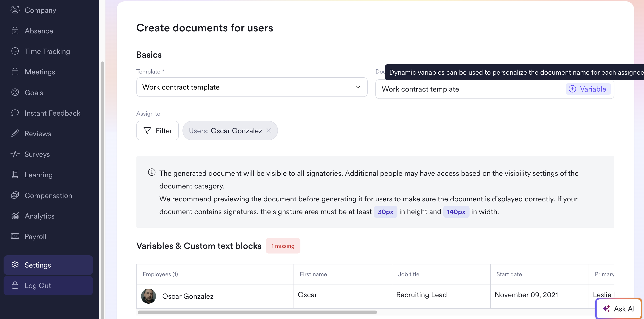
Task: Open the Work contract template selector
Action: [x=252, y=87]
